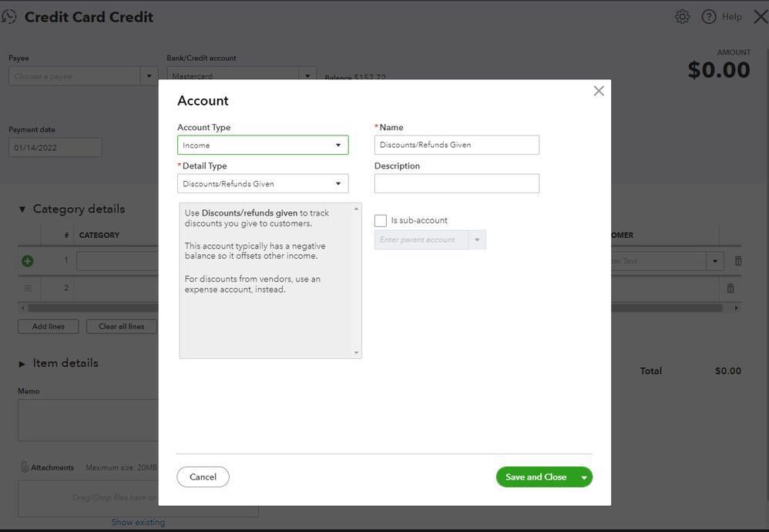Check the Is sub-account checkbox
The height and width of the screenshot is (532, 769).
point(381,220)
